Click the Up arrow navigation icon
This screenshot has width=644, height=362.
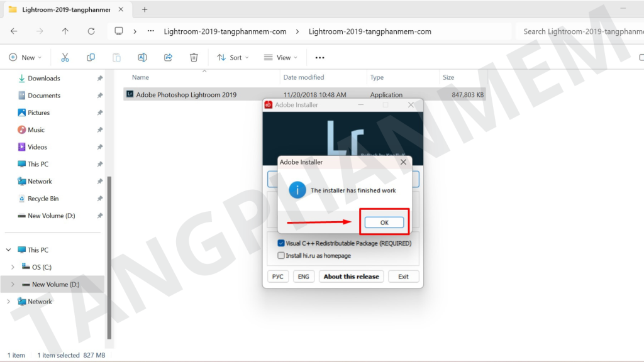[x=65, y=31]
